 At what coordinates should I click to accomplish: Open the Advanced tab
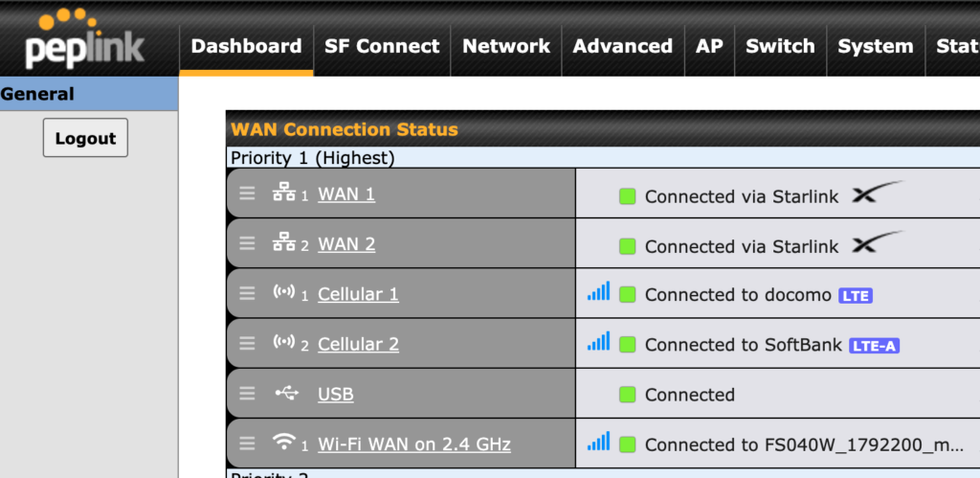[x=622, y=46]
